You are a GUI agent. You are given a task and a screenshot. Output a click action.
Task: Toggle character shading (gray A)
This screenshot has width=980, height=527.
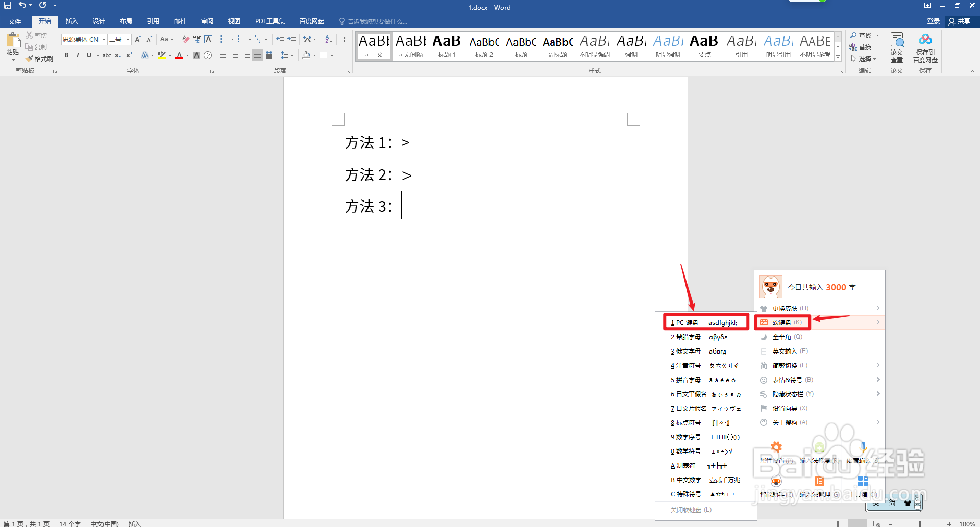click(197, 55)
